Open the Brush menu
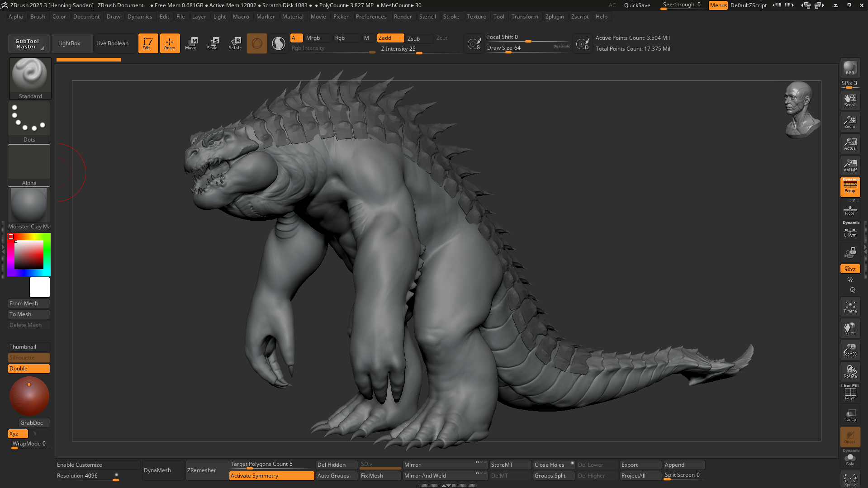This screenshot has width=868, height=488. 38,17
